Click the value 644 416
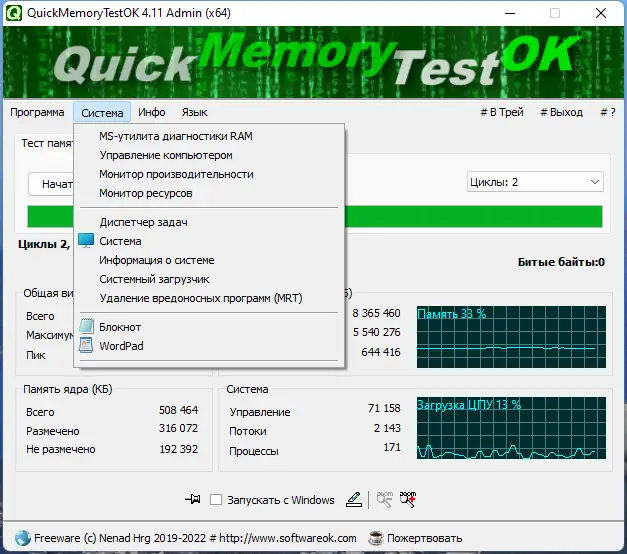Screen dimensions: 627x554 pos(381,352)
